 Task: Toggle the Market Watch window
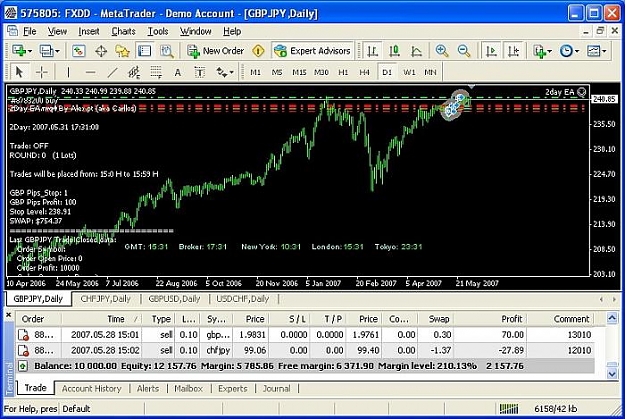78,51
